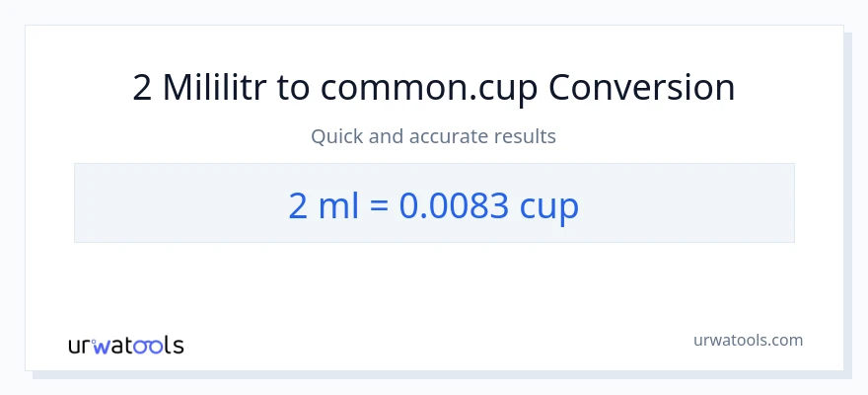Click the right edge of the result box
868x395 pixels.
[791, 203]
